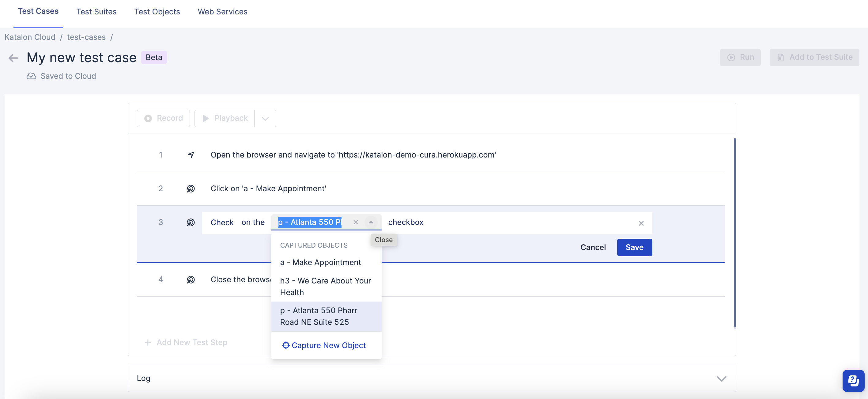Click the 'My new test case' title
868x399 pixels.
tap(81, 58)
